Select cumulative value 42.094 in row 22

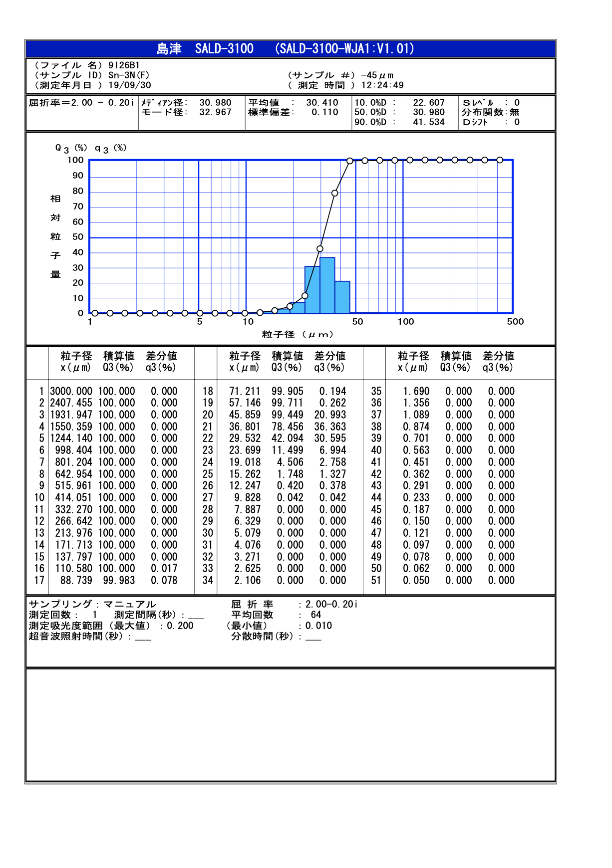tap(287, 438)
